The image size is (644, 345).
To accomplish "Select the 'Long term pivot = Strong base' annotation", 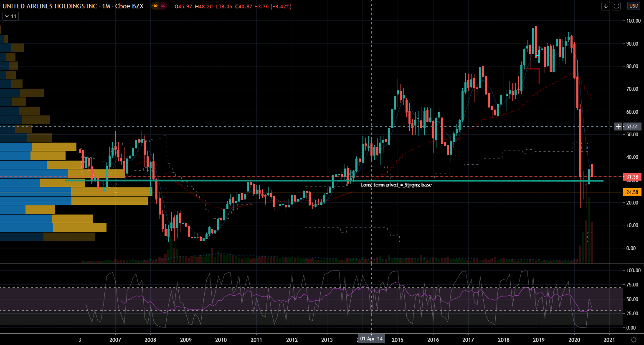I will 396,185.
